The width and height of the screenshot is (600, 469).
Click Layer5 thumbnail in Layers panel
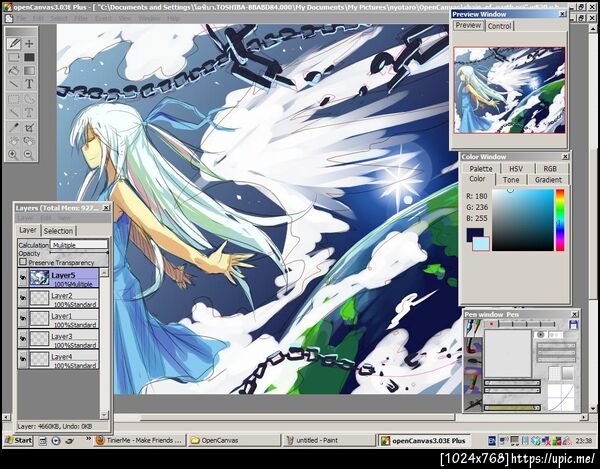coord(39,277)
